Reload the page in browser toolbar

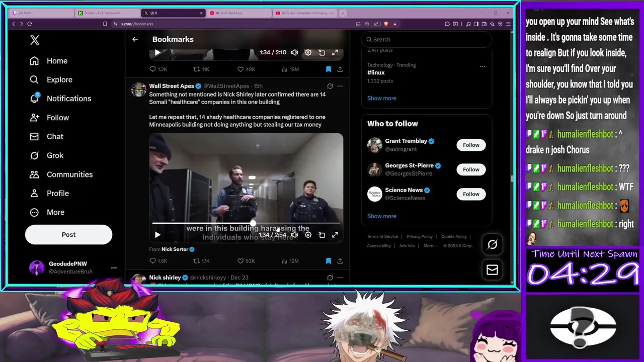coord(30,24)
